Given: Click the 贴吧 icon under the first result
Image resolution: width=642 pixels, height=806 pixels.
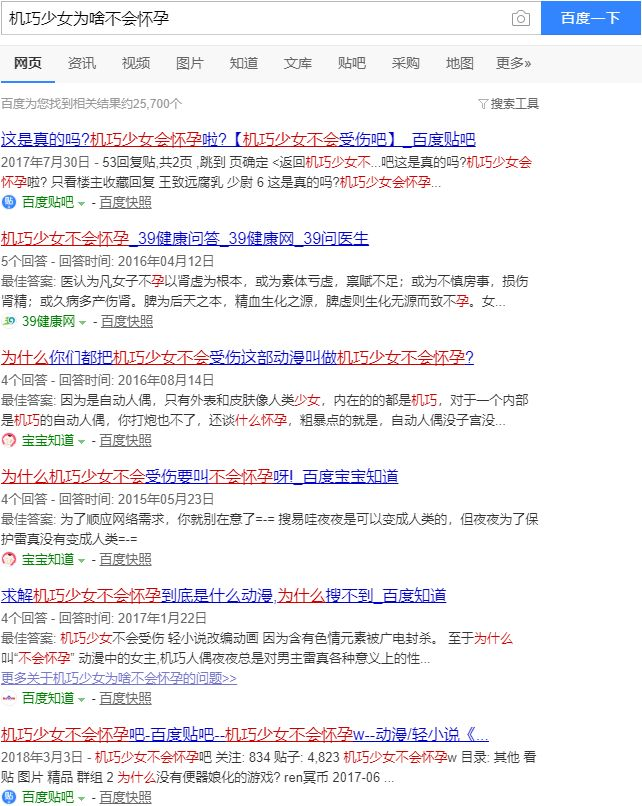Looking at the screenshot, I should pos(9,202).
